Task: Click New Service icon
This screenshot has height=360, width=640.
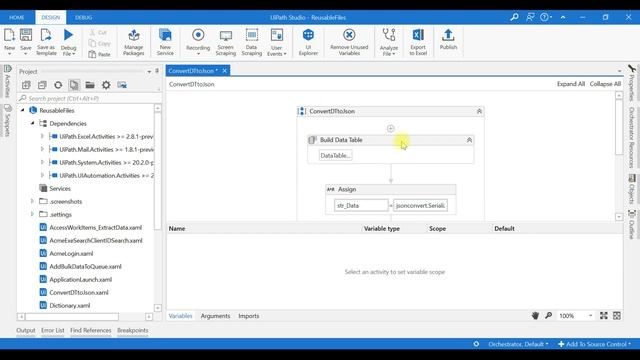Action: point(165,36)
